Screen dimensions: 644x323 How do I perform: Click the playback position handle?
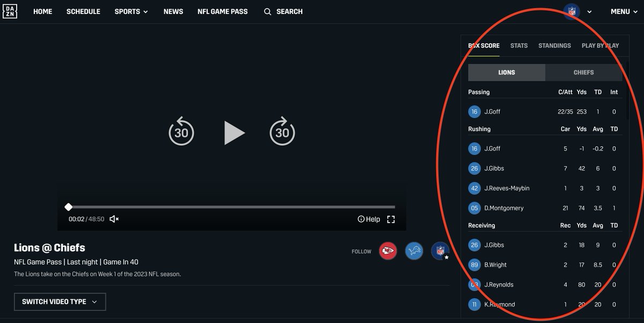coord(68,207)
